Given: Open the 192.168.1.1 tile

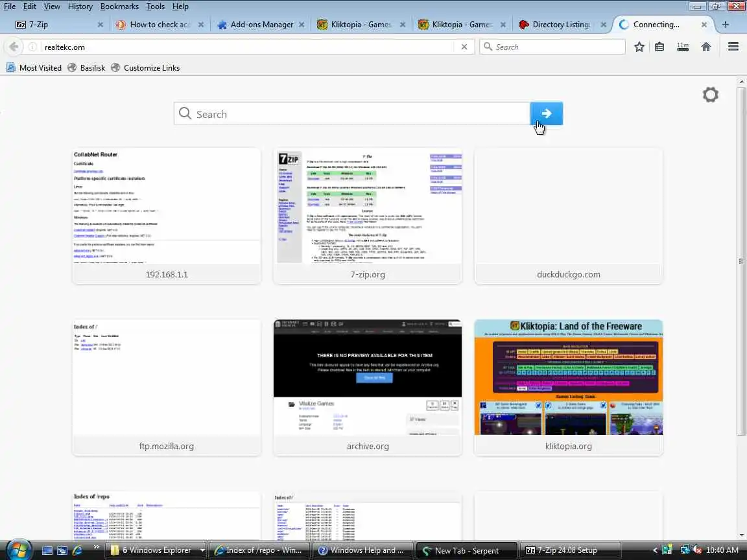Looking at the screenshot, I should 166,216.
